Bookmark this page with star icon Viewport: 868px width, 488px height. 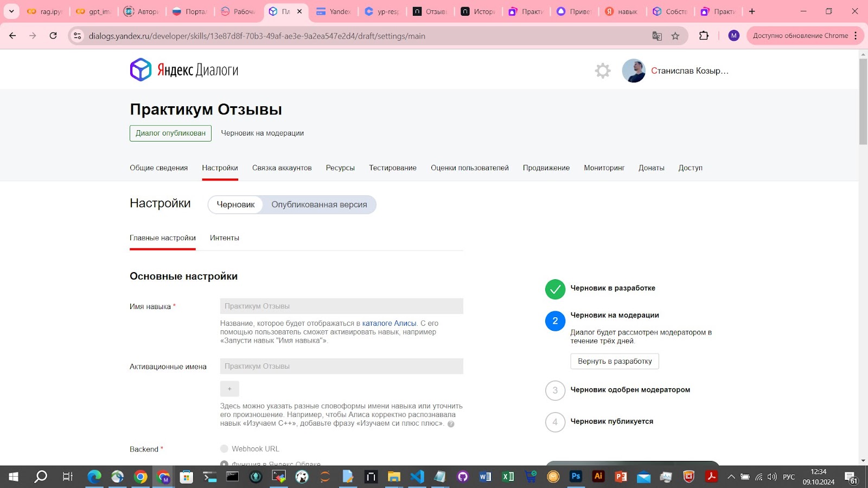coord(675,36)
